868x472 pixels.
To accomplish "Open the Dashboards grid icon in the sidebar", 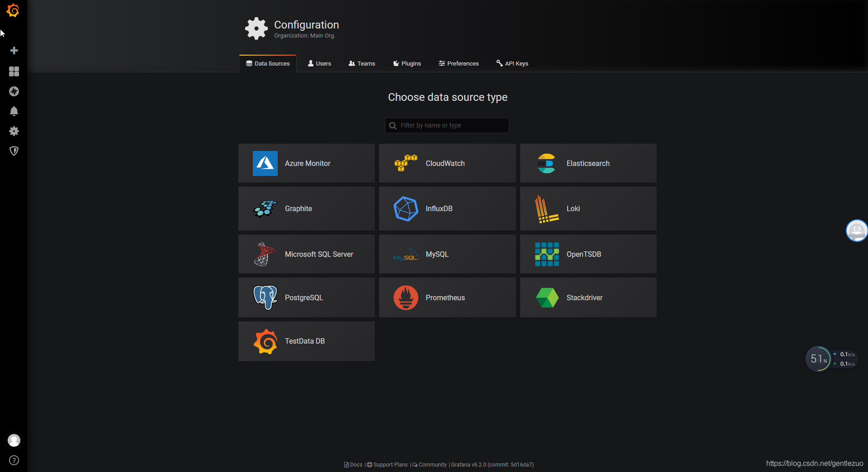I will tap(14, 71).
